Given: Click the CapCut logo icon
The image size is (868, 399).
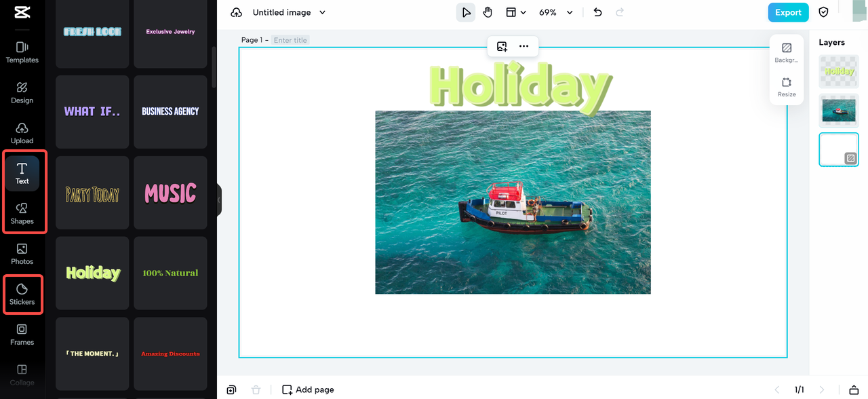Looking at the screenshot, I should pos(22,12).
